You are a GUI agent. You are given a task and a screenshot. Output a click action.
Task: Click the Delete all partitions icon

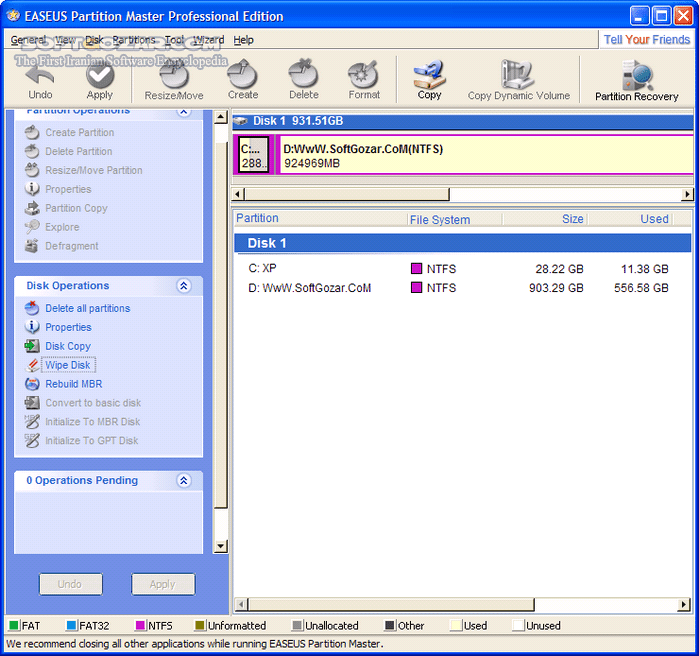[x=32, y=308]
